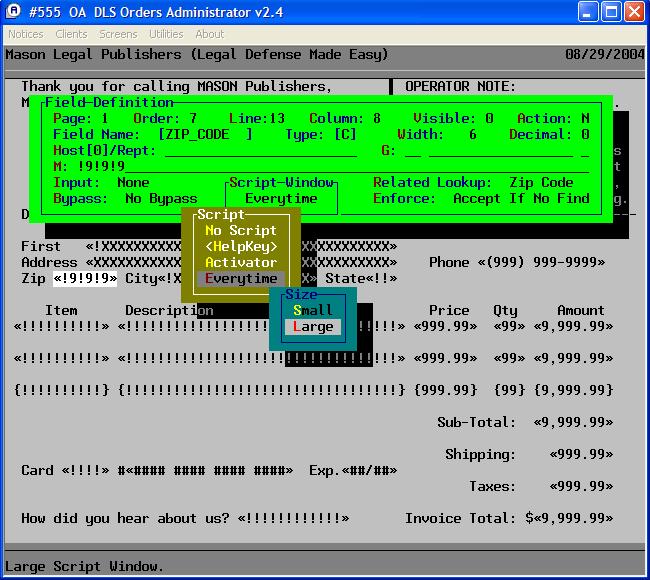Click the application icon in title bar
This screenshot has width=650, height=580.
13,11
